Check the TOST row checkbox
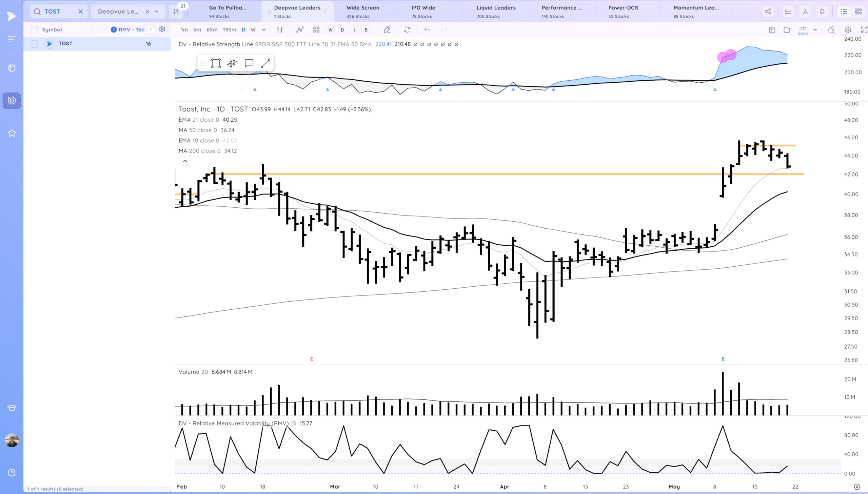 pos(34,44)
